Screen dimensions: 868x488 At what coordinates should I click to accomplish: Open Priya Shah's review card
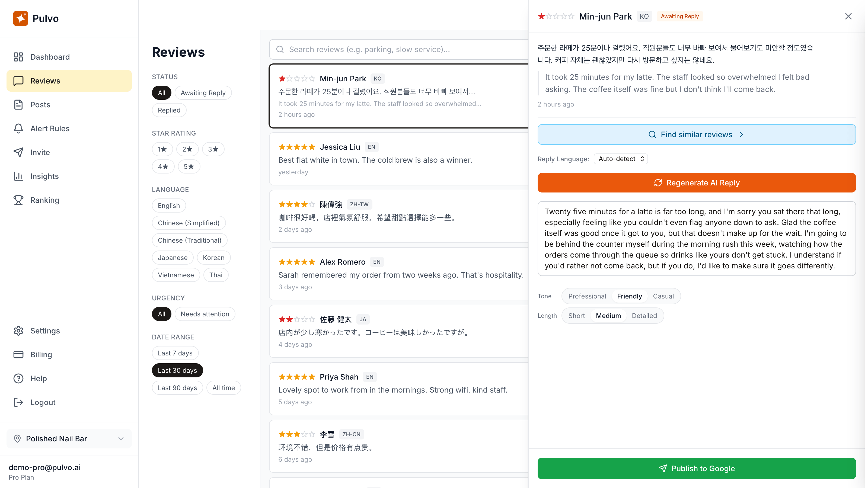[x=399, y=389]
